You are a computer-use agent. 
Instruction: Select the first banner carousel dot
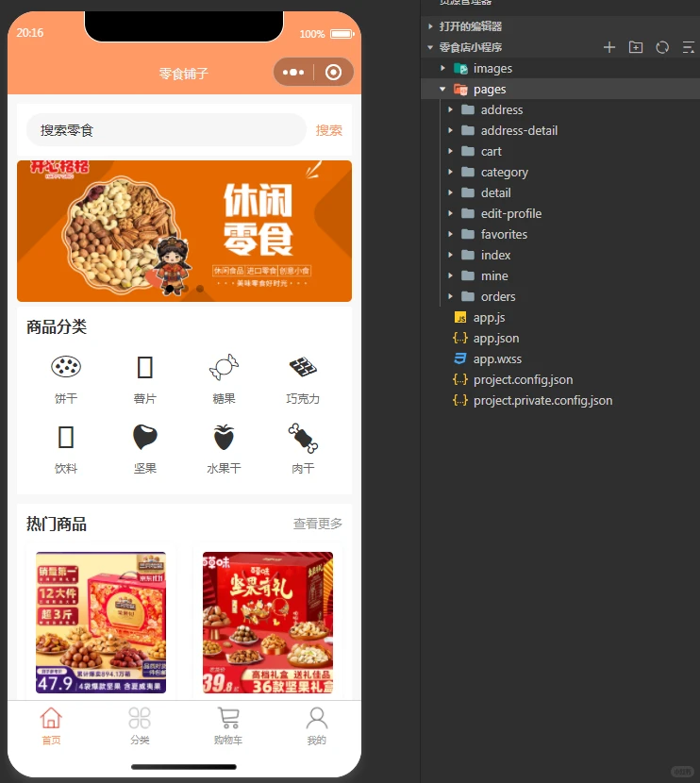click(170, 289)
